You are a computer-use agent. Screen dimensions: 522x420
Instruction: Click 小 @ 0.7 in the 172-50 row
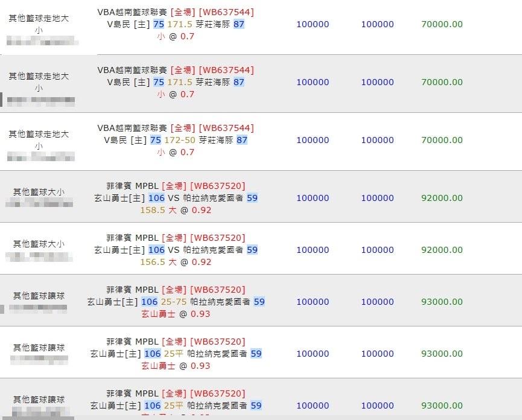point(176,153)
